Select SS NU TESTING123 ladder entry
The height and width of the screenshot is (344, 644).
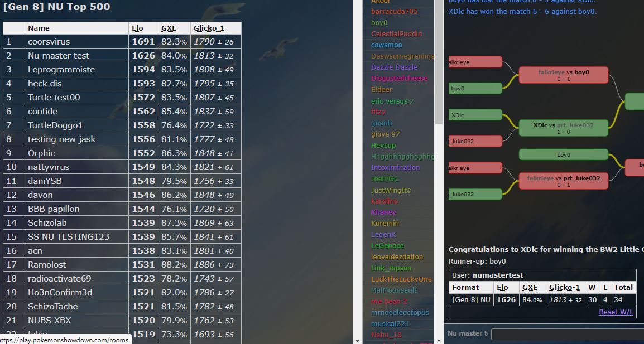pos(69,237)
